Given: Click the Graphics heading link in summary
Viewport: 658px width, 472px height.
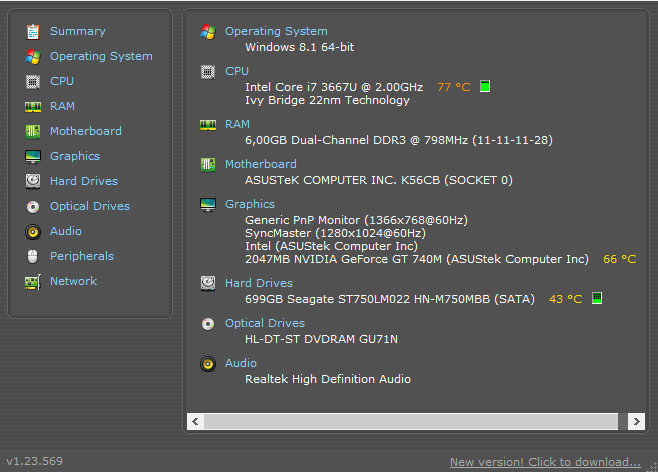Looking at the screenshot, I should tap(250, 204).
